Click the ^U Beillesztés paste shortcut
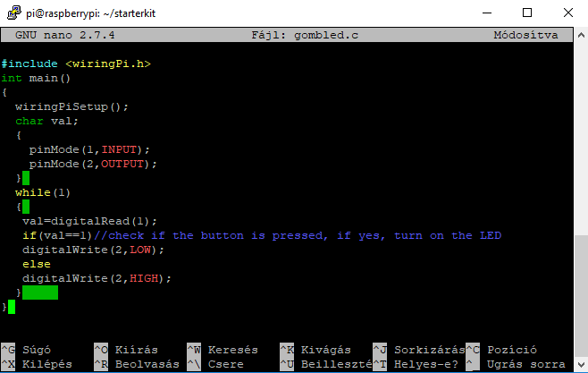588x373 pixels. (326, 364)
